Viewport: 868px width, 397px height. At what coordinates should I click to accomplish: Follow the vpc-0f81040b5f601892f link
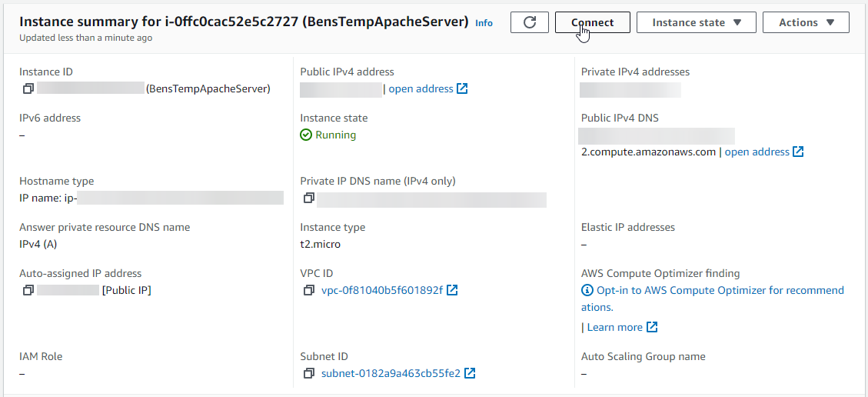pos(382,290)
